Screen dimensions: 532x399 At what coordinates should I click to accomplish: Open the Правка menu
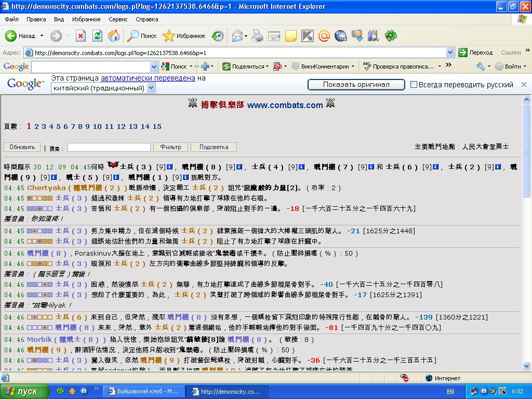[36, 19]
